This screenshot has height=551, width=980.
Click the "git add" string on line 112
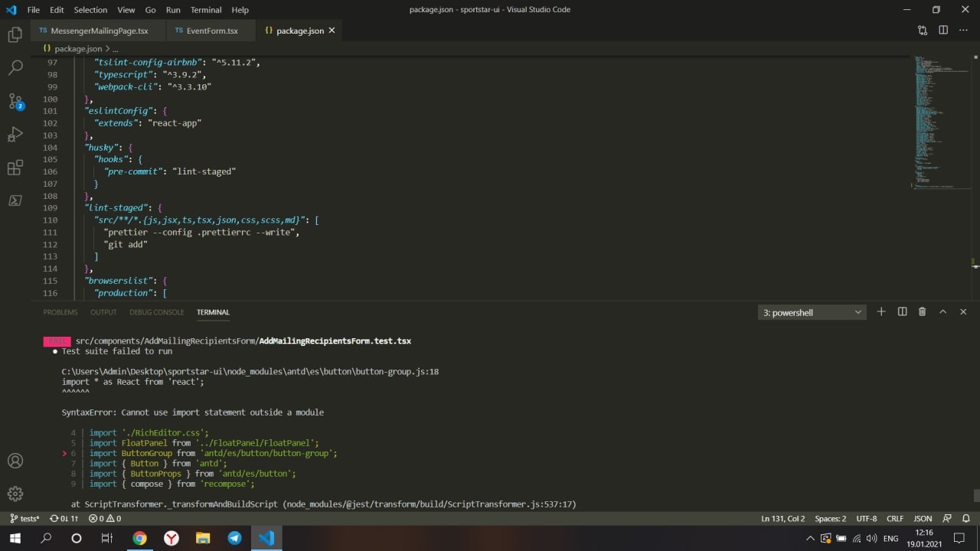126,244
